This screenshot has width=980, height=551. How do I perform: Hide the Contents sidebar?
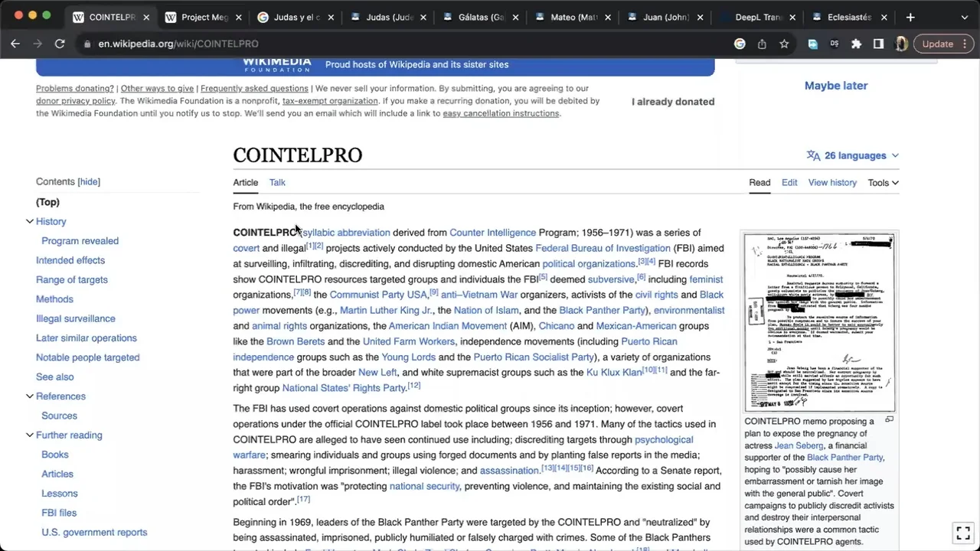[89, 182]
